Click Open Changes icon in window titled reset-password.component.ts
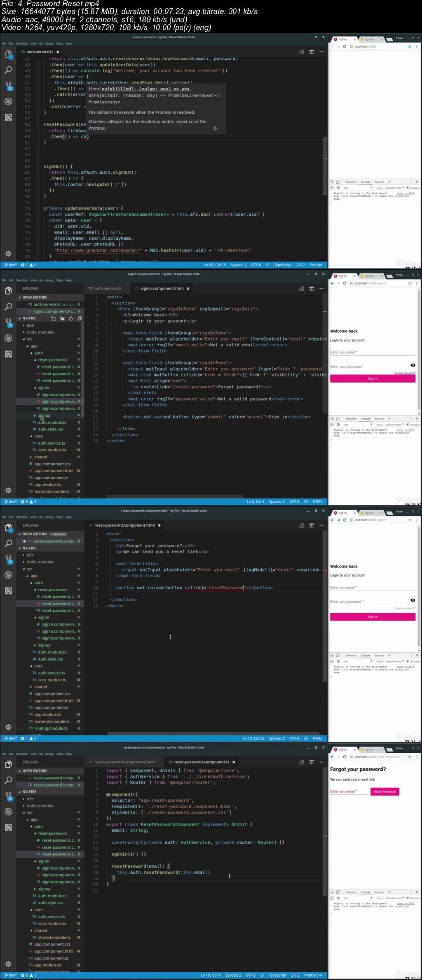Screen dimensions: 422x980 coord(302,762)
